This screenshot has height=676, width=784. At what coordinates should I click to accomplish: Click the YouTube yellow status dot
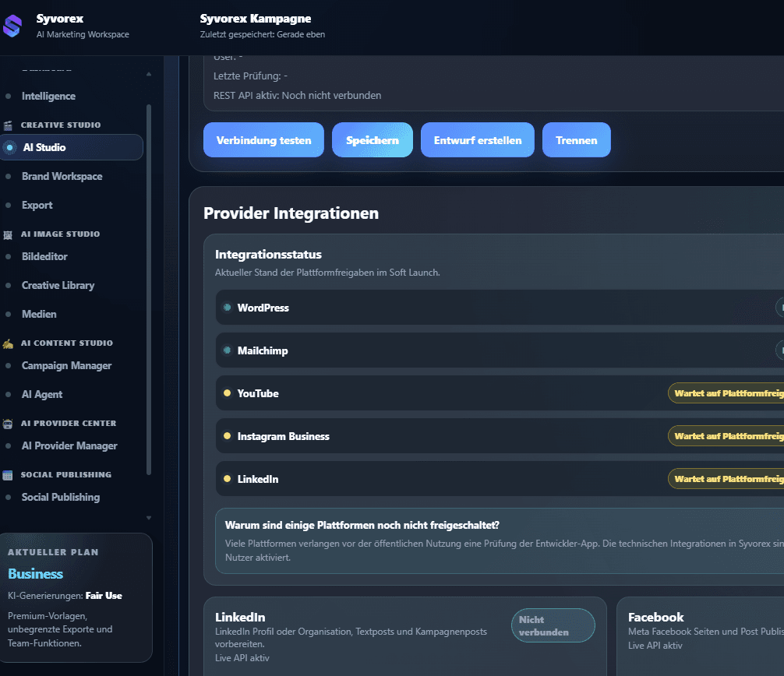coord(227,393)
